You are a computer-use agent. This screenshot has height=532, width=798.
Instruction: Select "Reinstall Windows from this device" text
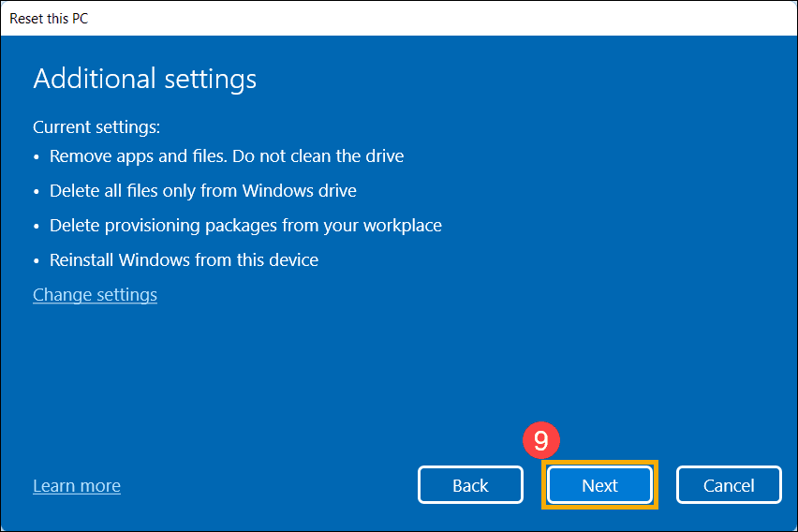tap(184, 259)
